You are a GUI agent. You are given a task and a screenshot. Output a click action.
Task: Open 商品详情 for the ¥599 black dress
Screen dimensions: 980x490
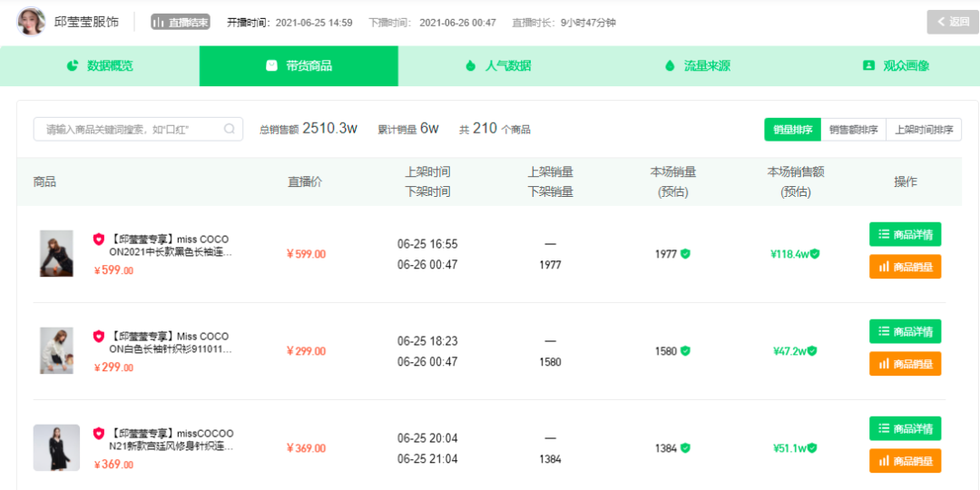pyautogui.click(x=905, y=234)
